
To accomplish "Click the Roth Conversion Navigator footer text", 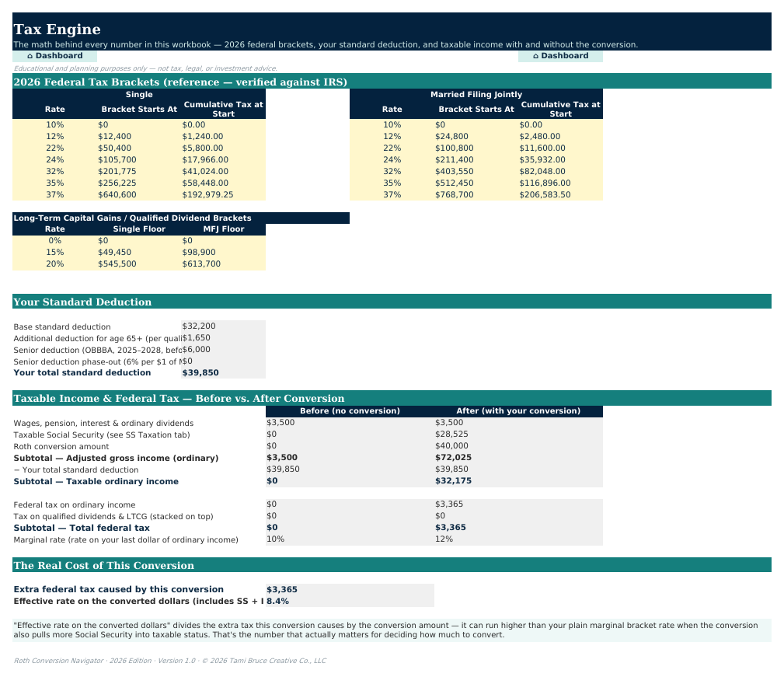I will coord(170,661).
